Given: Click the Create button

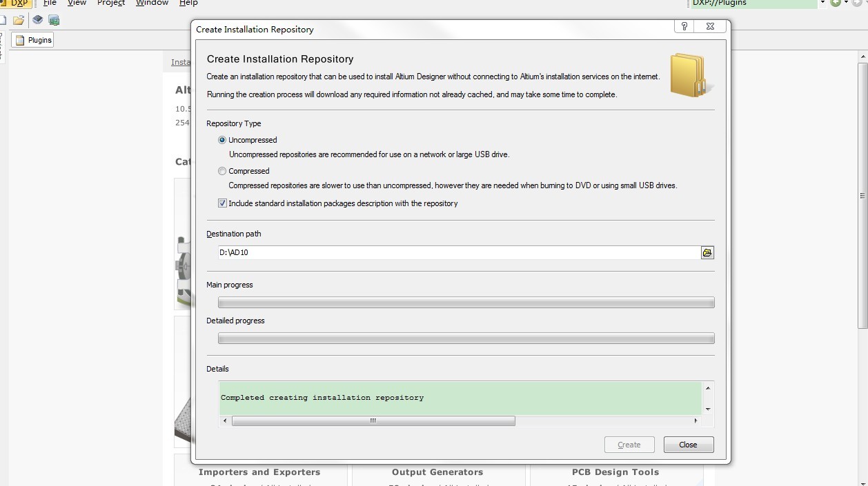Looking at the screenshot, I should pos(629,445).
